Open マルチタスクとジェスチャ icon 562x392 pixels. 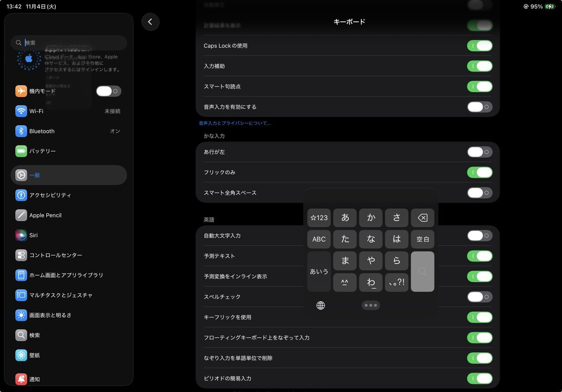(x=21, y=295)
